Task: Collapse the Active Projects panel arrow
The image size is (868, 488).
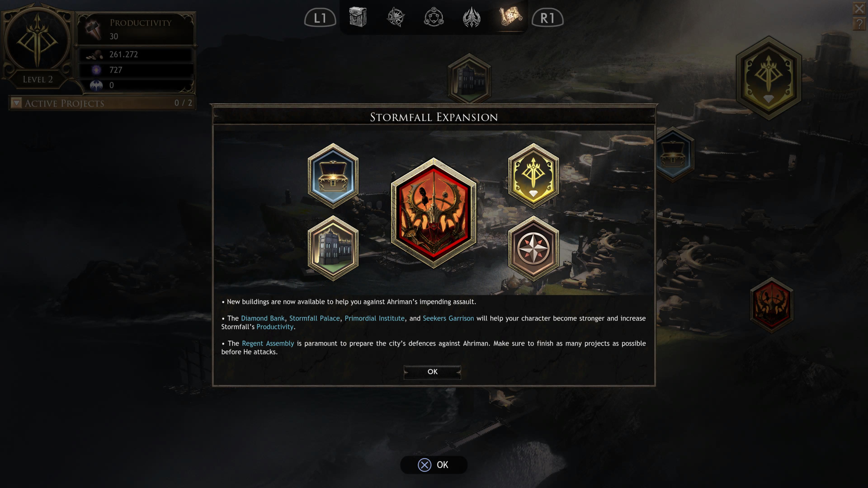Action: click(16, 103)
